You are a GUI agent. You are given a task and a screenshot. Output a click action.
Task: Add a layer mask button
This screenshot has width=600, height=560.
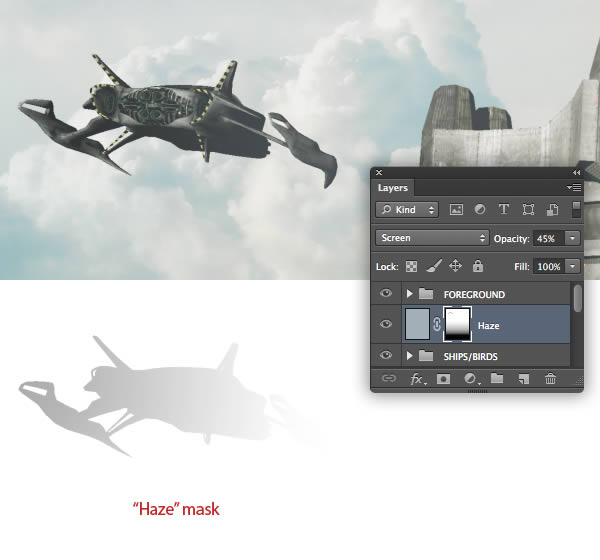pyautogui.click(x=443, y=379)
